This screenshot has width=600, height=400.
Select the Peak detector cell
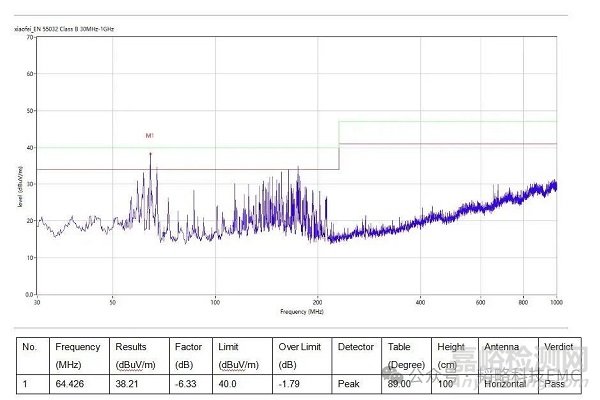pyautogui.click(x=349, y=383)
